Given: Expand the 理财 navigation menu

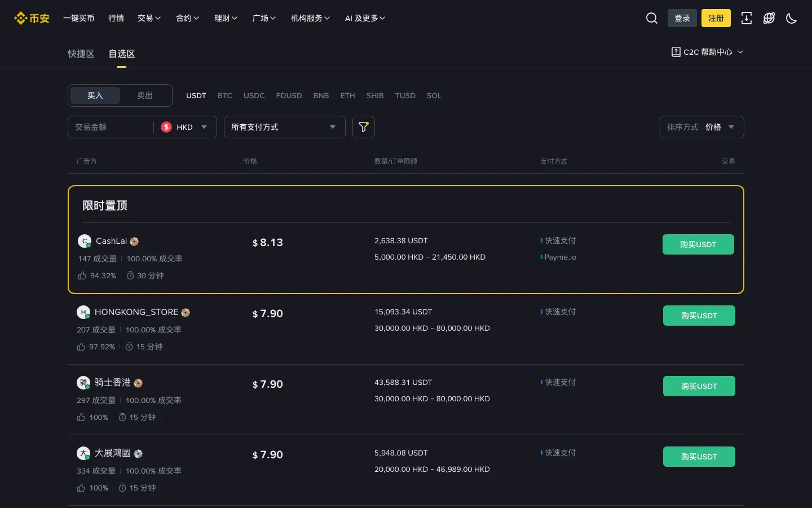Looking at the screenshot, I should click(226, 18).
